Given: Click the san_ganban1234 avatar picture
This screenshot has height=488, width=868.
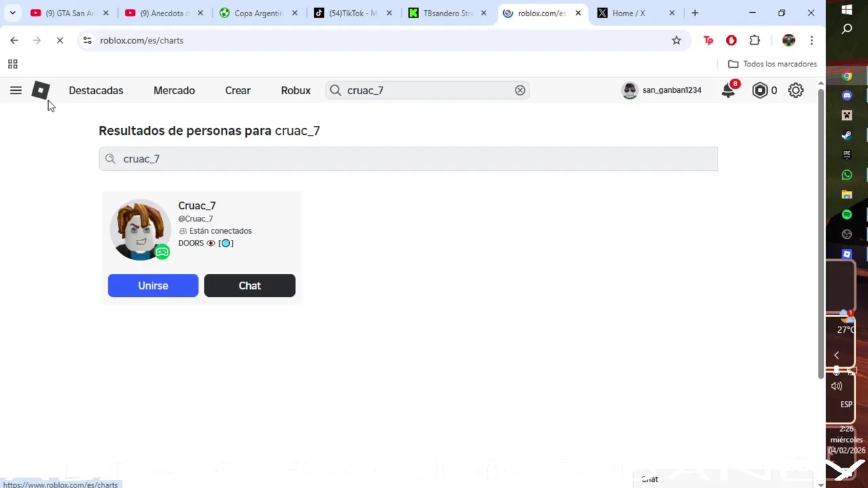Looking at the screenshot, I should pyautogui.click(x=630, y=90).
